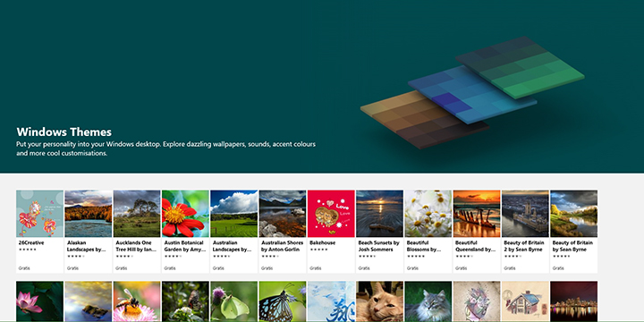The image size is (644, 322).
Task: Open the gray fluffy cat thumbnail
Action: coord(428,301)
